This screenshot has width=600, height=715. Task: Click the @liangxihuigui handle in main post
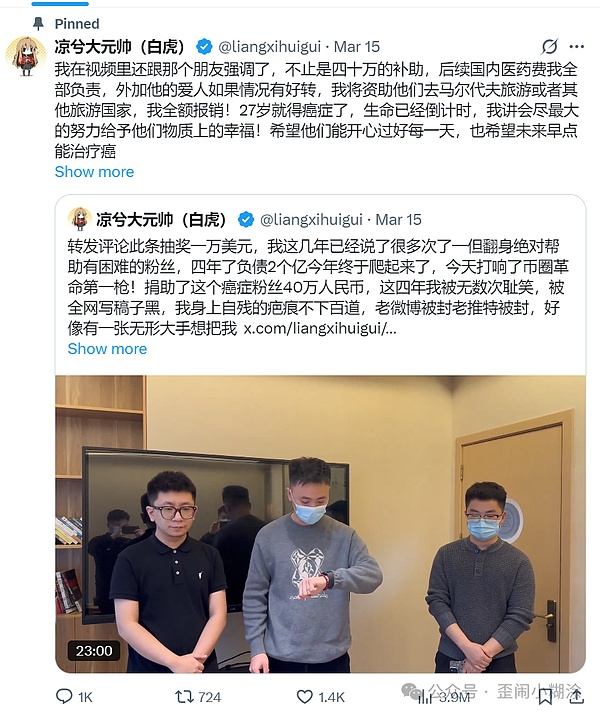[x=269, y=47]
